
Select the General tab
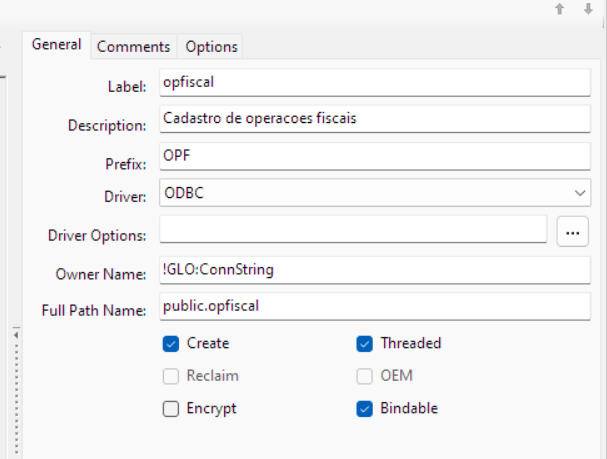pos(56,45)
